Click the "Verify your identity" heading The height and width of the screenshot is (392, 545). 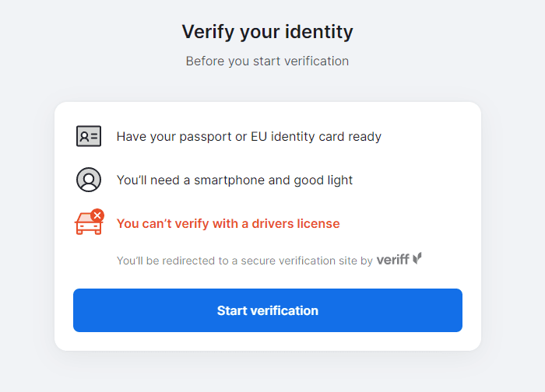point(267,32)
